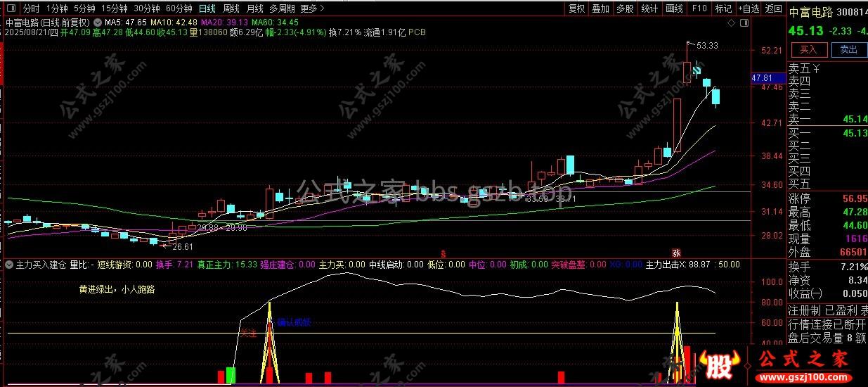Click the MA20: 39.13 label
This screenshot has height=387, width=868.
click(226, 23)
